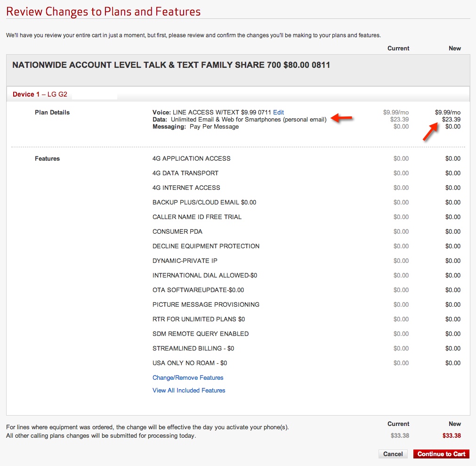This screenshot has width=476, height=466.
Task: Click the Continue to Cart button
Action: (441, 454)
